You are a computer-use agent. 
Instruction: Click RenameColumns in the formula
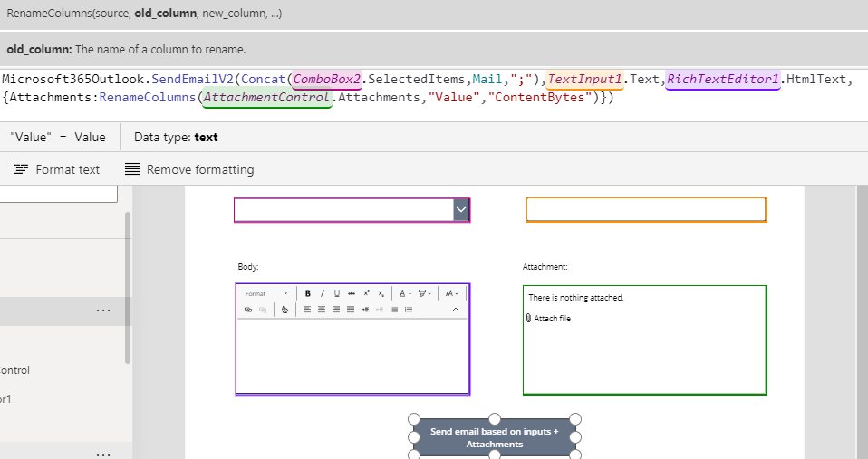pos(148,98)
